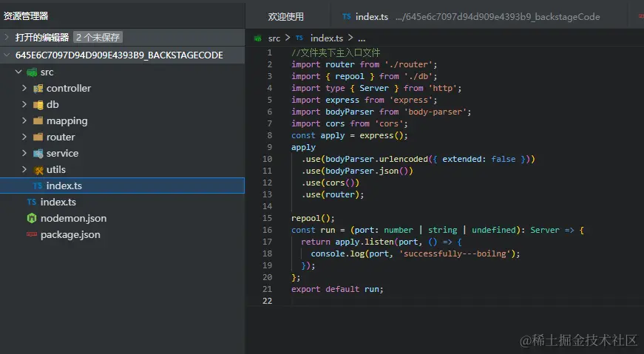Screen dimensions: 644x354
Task: Expand the router folder chevron
Action: point(24,137)
